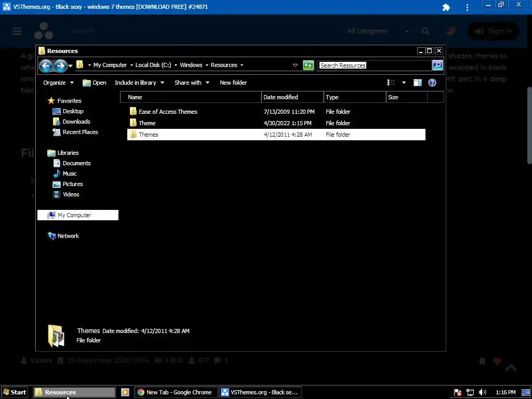Viewport: 532px width, 399px height.
Task: Click the blue Help question mark icon
Action: 432,83
